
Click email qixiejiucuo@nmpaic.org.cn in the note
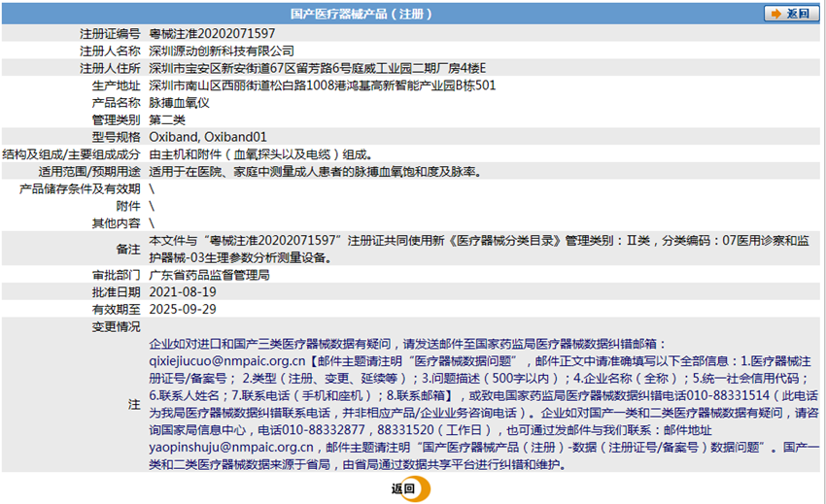tap(227, 361)
